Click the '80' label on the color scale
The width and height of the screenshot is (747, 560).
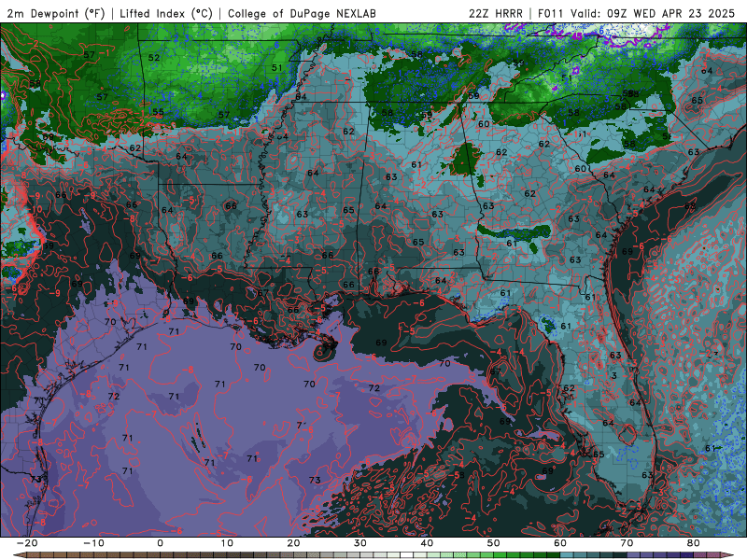[x=694, y=543]
